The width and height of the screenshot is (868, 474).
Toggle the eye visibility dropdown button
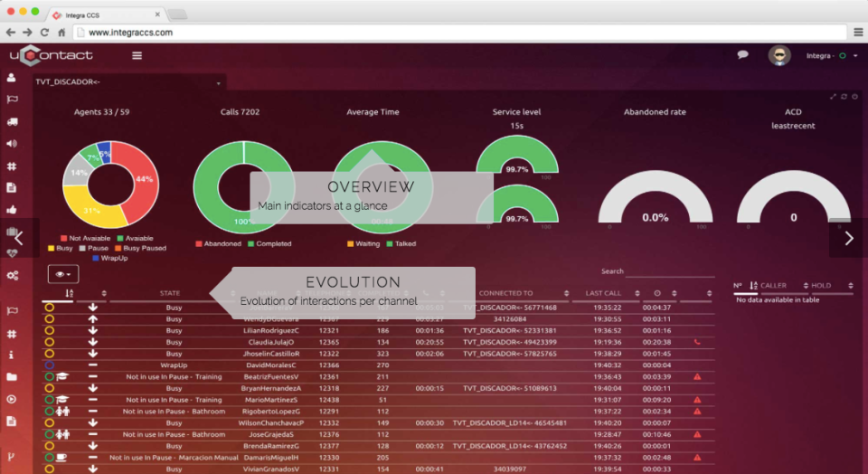[x=63, y=274]
